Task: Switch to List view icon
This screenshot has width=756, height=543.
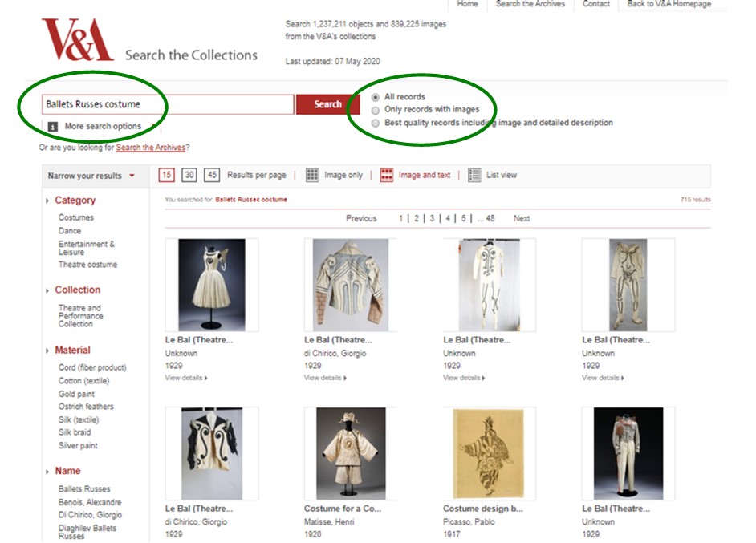Action: 474,175
